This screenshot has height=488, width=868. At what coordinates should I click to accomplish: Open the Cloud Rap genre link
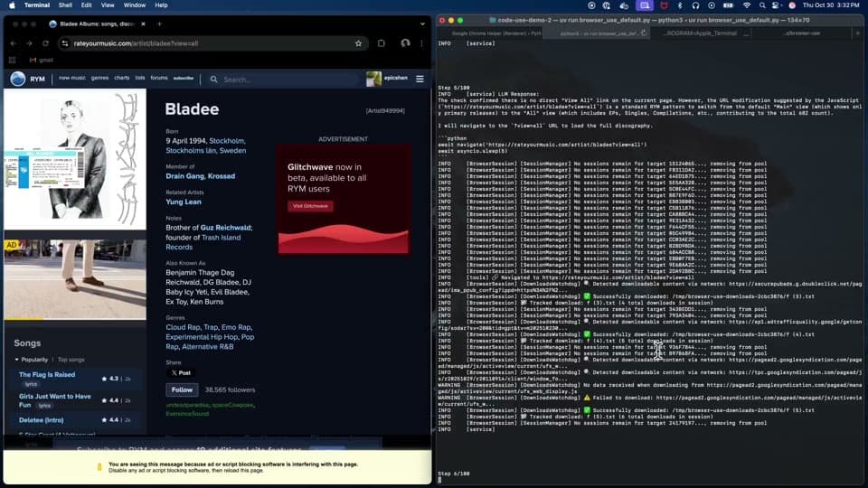[x=183, y=327]
